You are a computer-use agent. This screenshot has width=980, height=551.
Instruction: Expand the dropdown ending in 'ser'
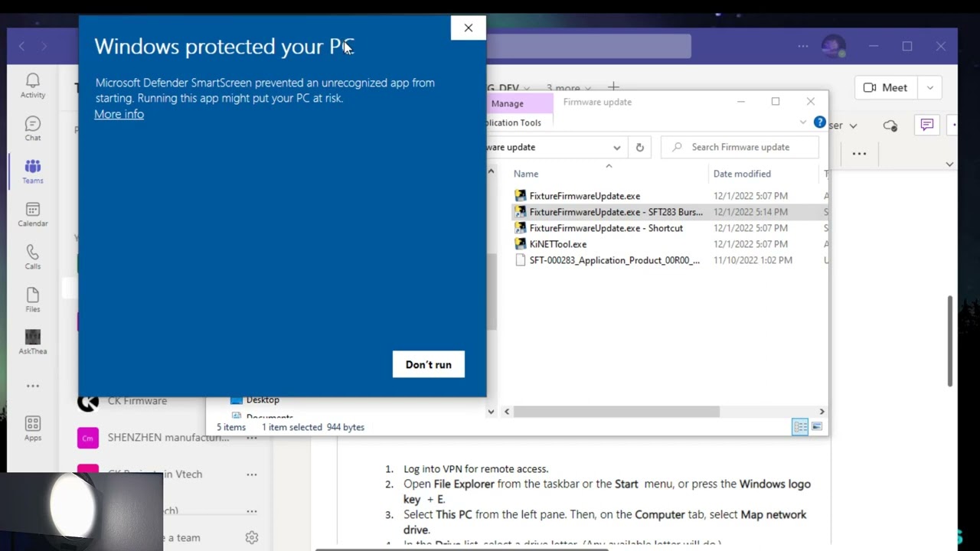point(843,125)
